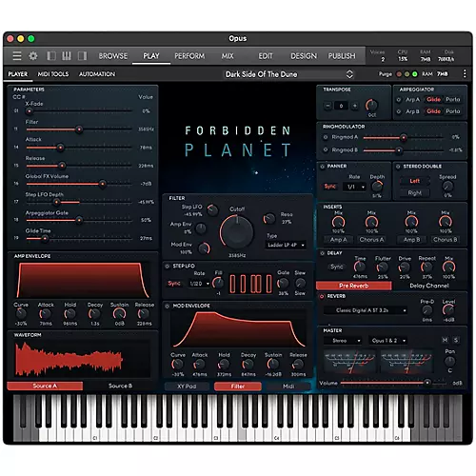Open the Opus 1 & 2 output dropdown
Screen dimensions: 476x476
tap(387, 341)
